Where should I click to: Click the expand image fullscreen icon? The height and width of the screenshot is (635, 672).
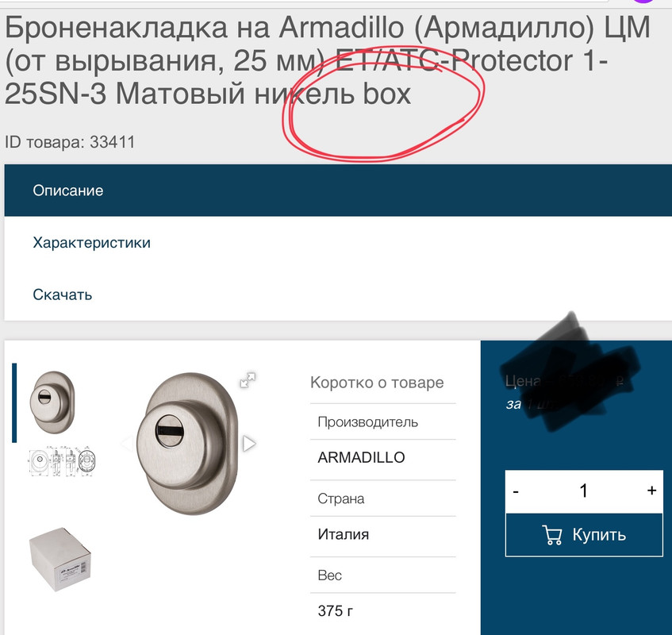(248, 380)
